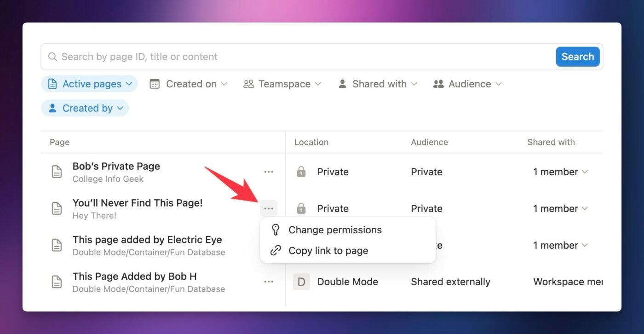Click the key icon beside Change permissions

(x=275, y=229)
